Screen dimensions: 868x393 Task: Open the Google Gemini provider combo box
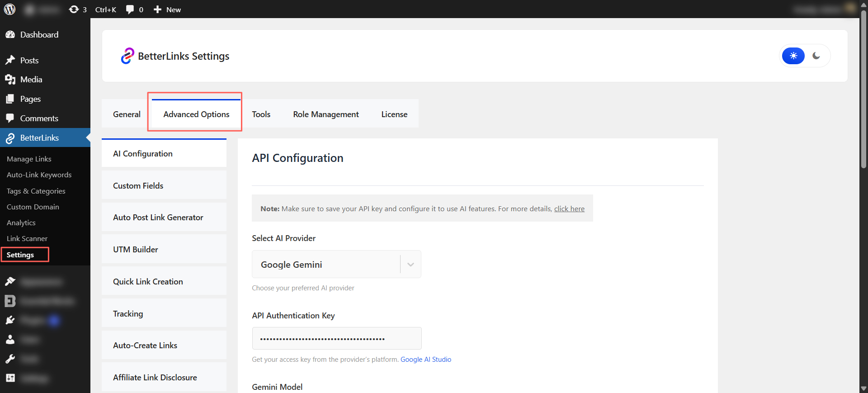[x=336, y=264]
